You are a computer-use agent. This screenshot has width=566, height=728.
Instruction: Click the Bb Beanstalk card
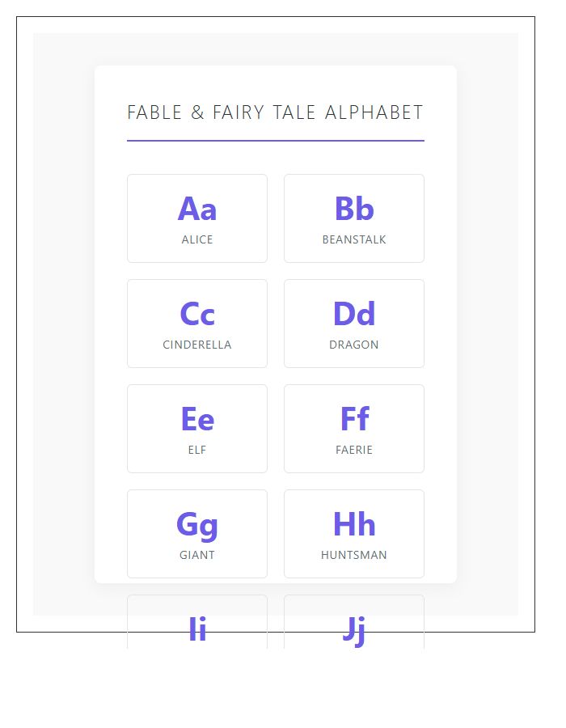(353, 218)
